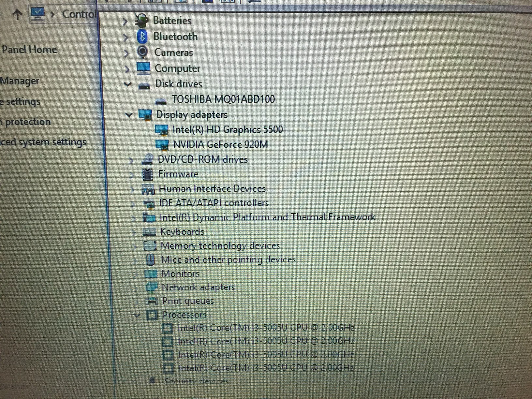This screenshot has height=399, width=532.
Task: Open Advanced system settings
Action: [43, 142]
